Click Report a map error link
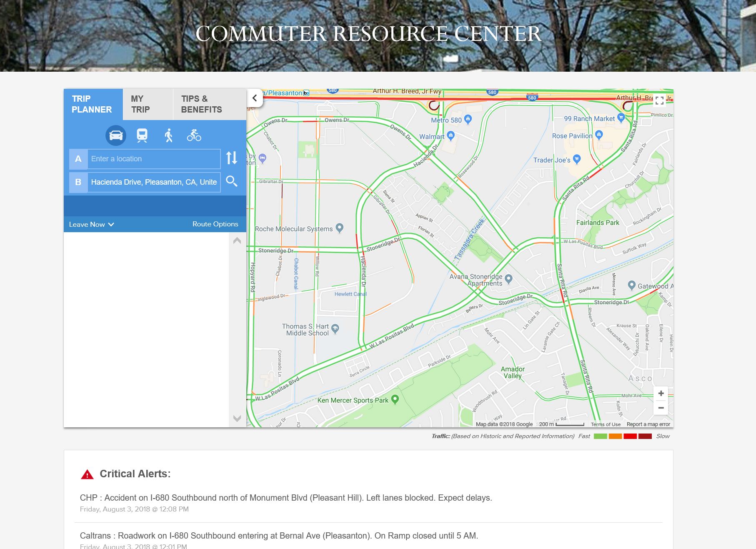The image size is (756, 549). coord(648,424)
